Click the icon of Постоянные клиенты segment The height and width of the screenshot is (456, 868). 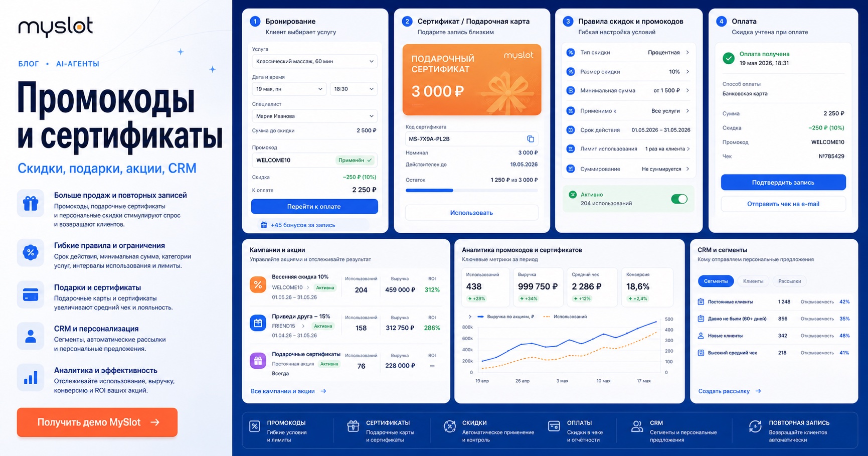pyautogui.click(x=701, y=302)
